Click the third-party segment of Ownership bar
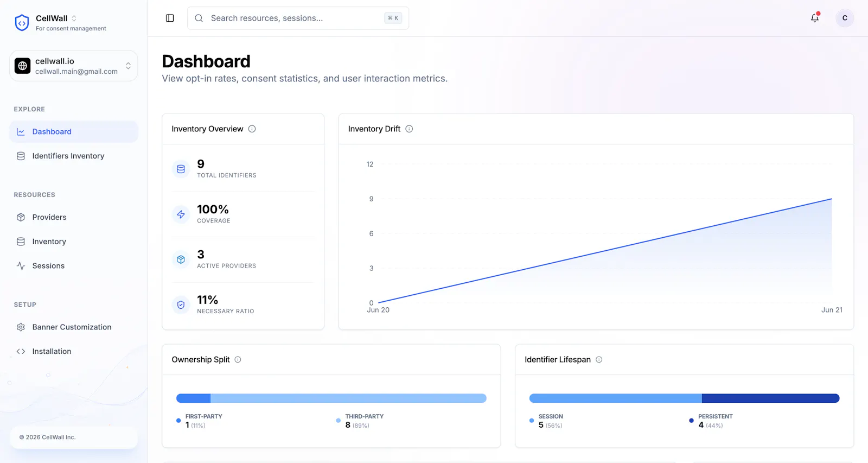Viewport: 868px width, 463px height. [349, 398]
